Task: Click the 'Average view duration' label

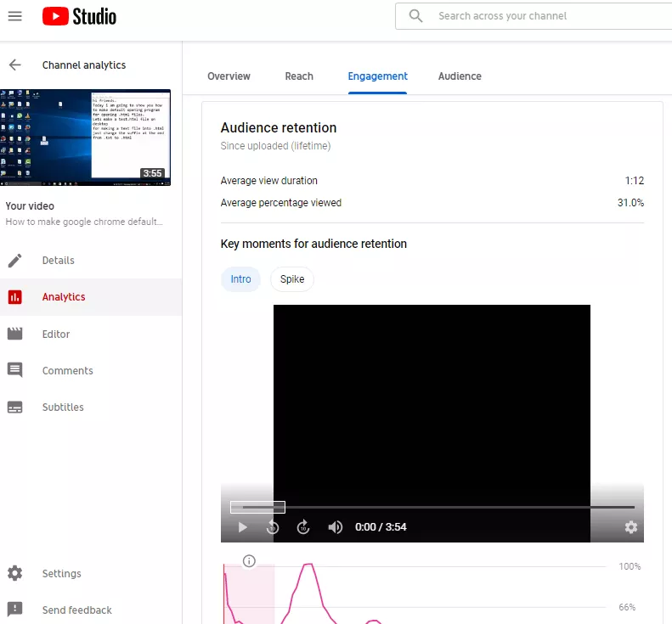Action: click(269, 181)
